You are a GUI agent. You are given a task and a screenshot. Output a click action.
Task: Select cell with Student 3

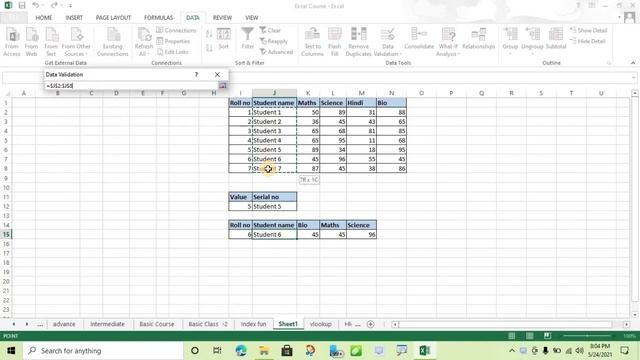(x=274, y=131)
